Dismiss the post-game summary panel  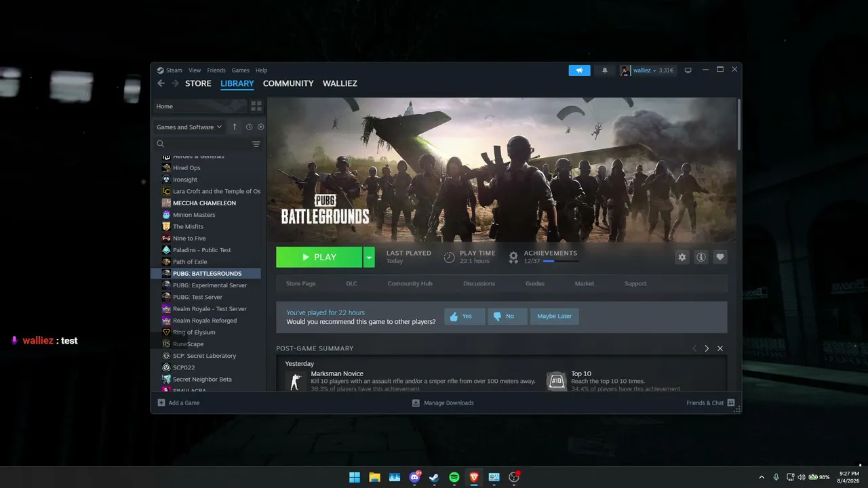pos(720,348)
